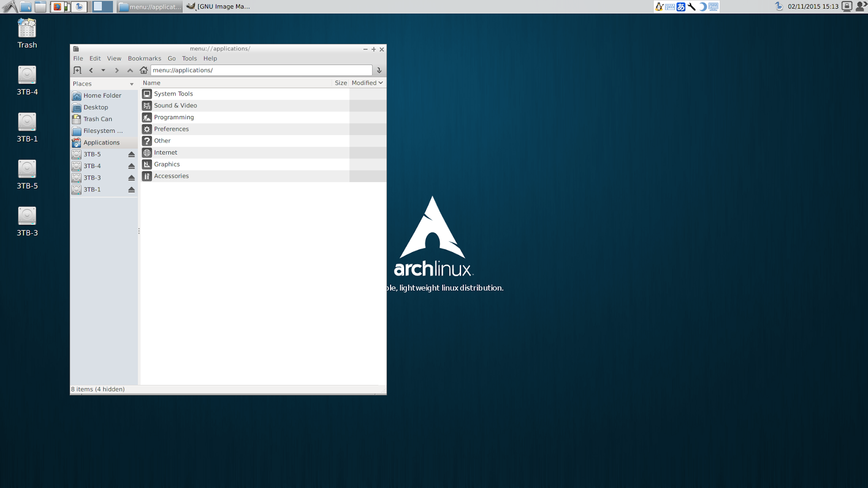
Task: Select the 3TB-4 desktop drive icon
Action: [27, 81]
